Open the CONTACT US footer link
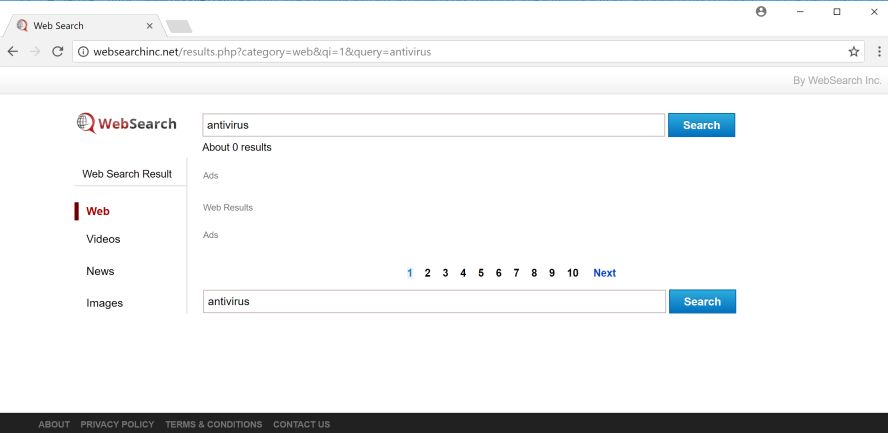The image size is (888, 433). pyautogui.click(x=301, y=424)
